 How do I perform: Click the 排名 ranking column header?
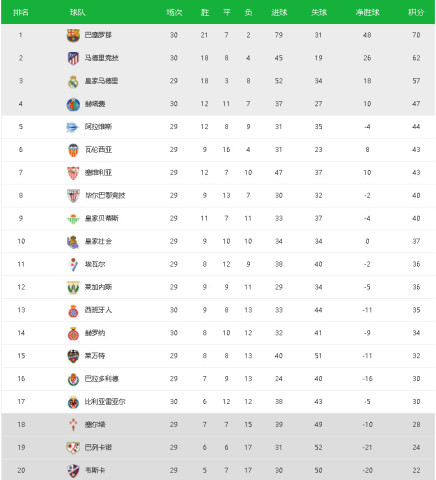tap(21, 13)
